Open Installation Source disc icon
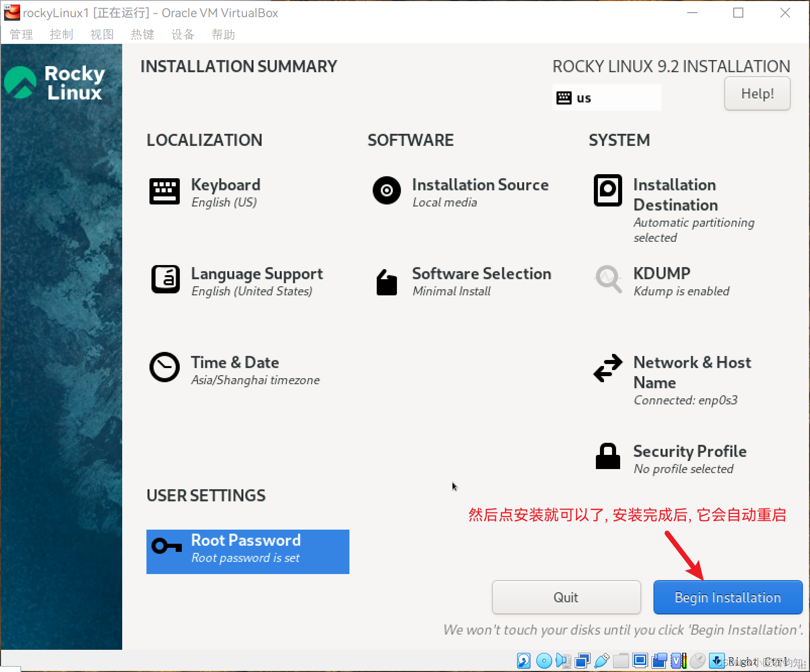This screenshot has height=672, width=810. [x=387, y=190]
